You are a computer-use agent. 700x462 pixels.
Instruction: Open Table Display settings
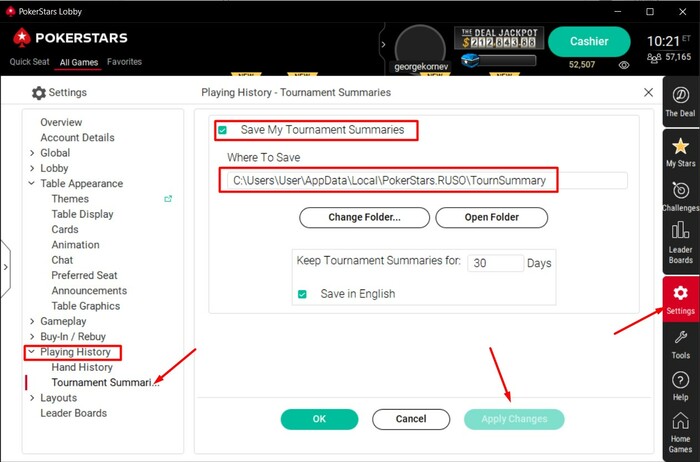click(83, 214)
